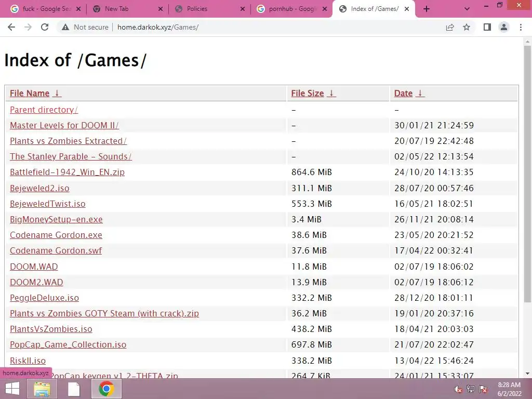Open The Stanley Parable - Sounds folder
The width and height of the screenshot is (532, 399).
[71, 157]
